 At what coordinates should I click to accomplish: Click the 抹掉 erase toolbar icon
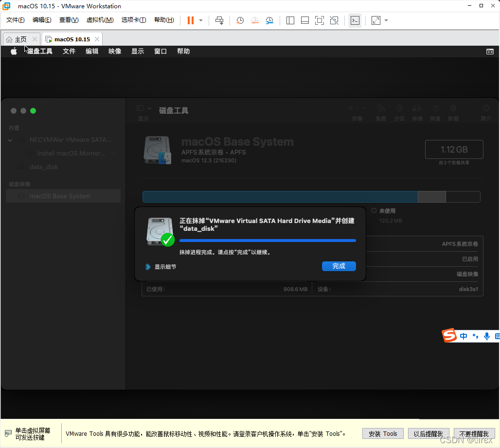click(x=417, y=108)
